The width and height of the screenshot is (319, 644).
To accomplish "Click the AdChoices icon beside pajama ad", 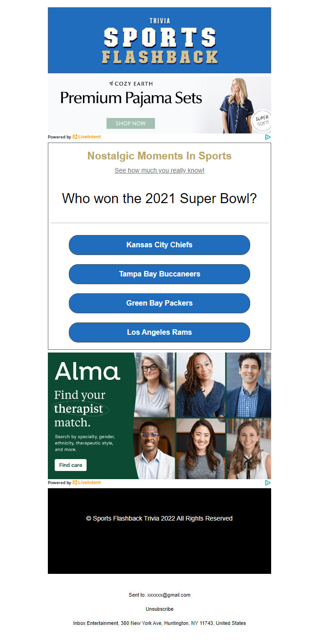I will [268, 137].
